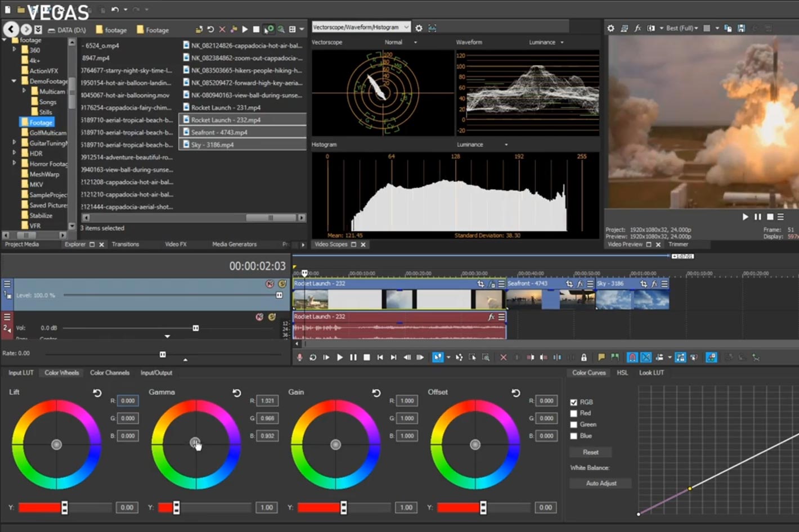Click the lock icon in timeline toolbar
799x532 pixels.
click(584, 357)
